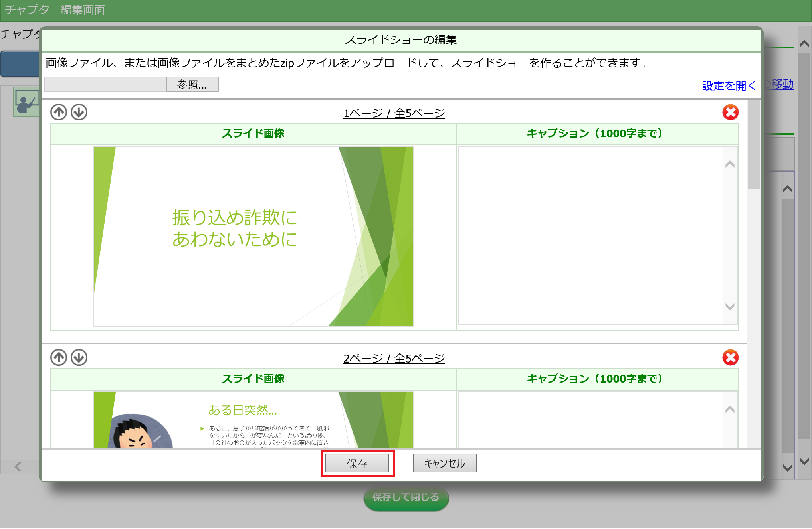Move page 1 slide down
The image size is (812, 529).
tap(79, 113)
